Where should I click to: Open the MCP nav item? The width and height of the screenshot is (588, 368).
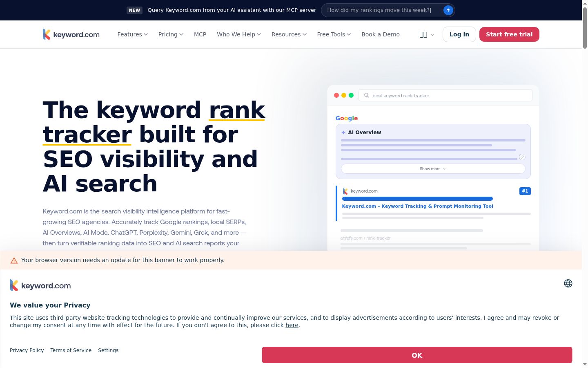point(200,34)
